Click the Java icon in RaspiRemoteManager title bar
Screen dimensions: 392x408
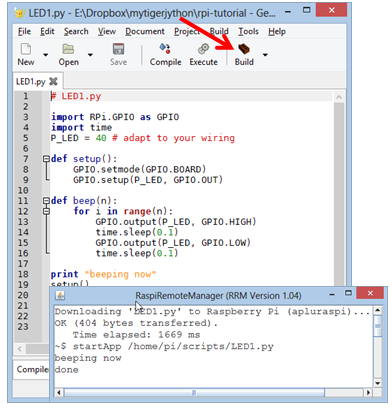click(x=60, y=295)
